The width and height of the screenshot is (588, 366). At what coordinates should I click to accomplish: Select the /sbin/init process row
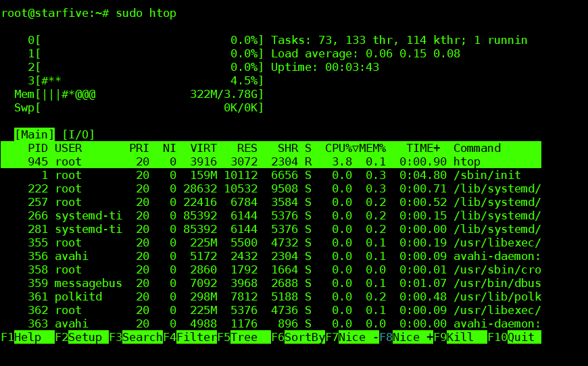click(271, 175)
